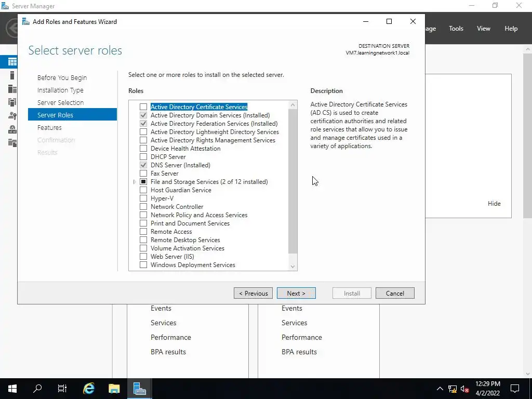Image resolution: width=532 pixels, height=399 pixels.
Task: Open the View menu in Server Manager
Action: 484,29
